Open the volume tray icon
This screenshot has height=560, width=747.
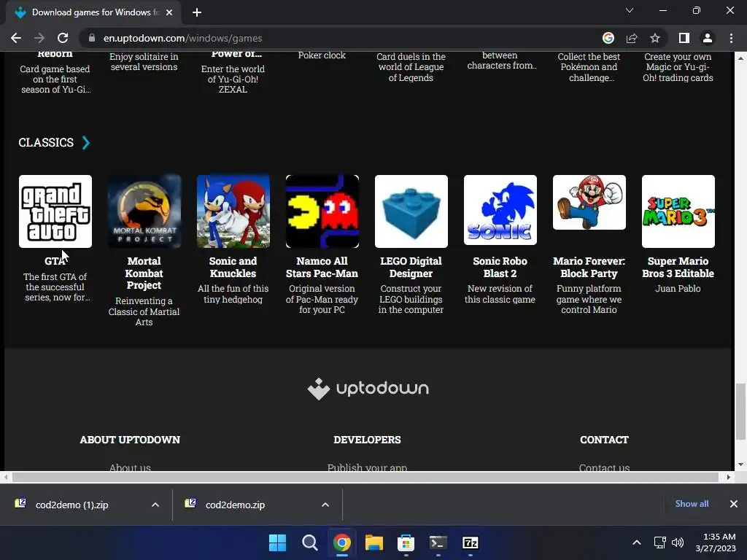coord(678,542)
